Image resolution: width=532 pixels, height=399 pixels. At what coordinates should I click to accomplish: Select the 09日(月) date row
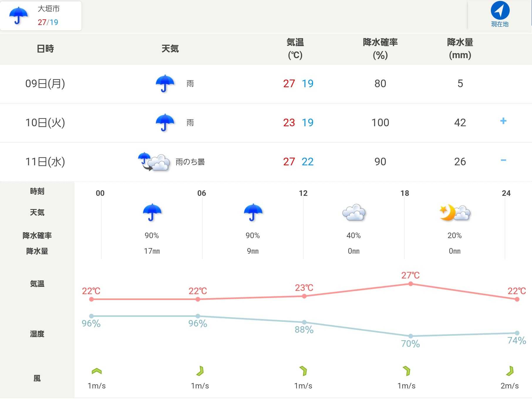(x=45, y=84)
